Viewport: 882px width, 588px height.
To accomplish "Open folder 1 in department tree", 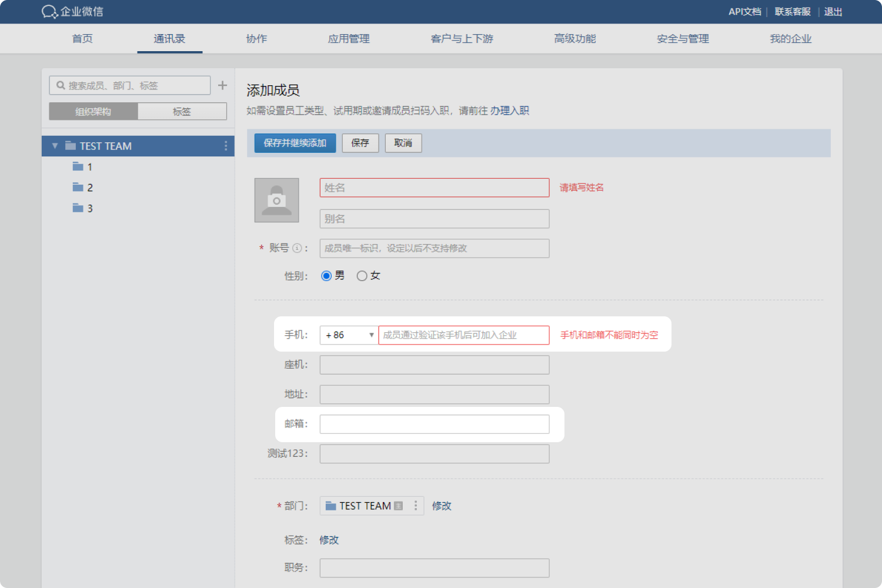I will tap(83, 167).
